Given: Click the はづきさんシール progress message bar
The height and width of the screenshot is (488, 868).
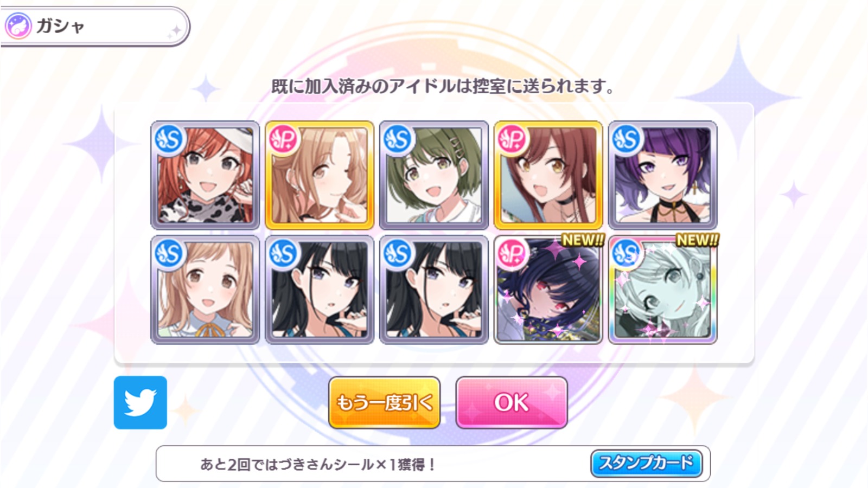Looking at the screenshot, I should pos(433,464).
